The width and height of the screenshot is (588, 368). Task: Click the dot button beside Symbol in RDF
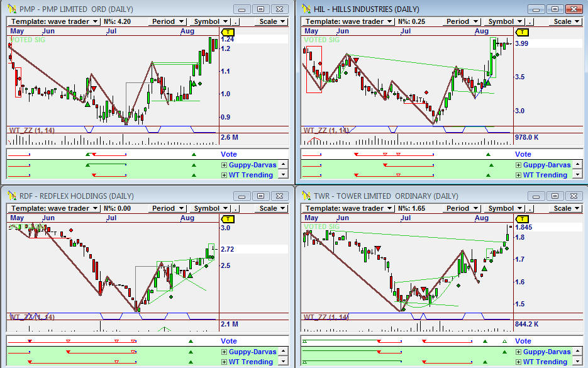(x=235, y=208)
